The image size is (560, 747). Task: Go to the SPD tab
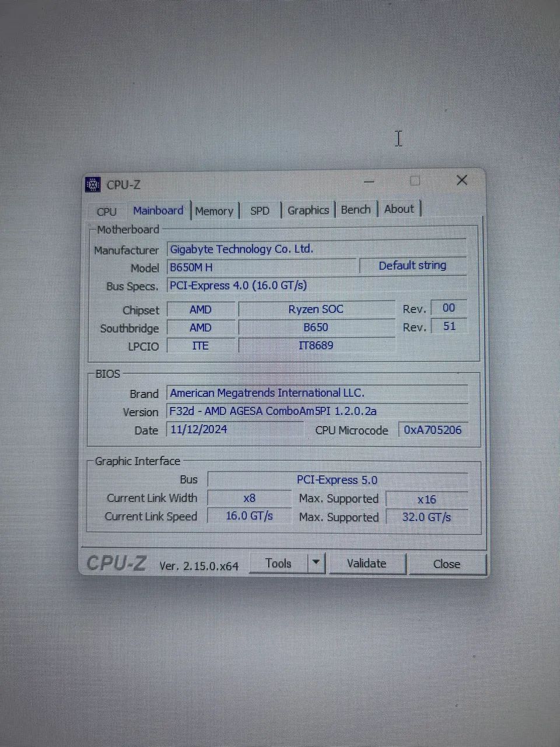point(260,211)
